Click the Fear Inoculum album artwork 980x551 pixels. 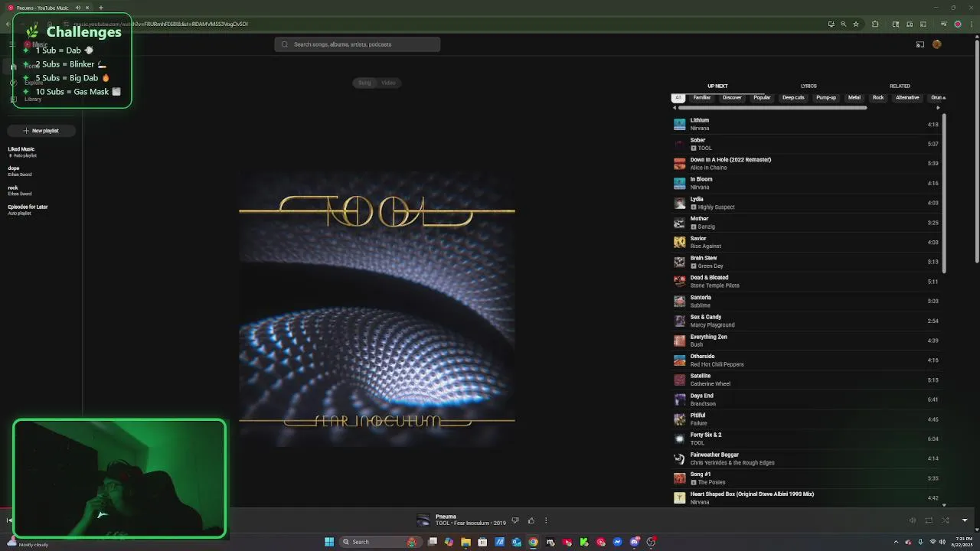point(377,310)
